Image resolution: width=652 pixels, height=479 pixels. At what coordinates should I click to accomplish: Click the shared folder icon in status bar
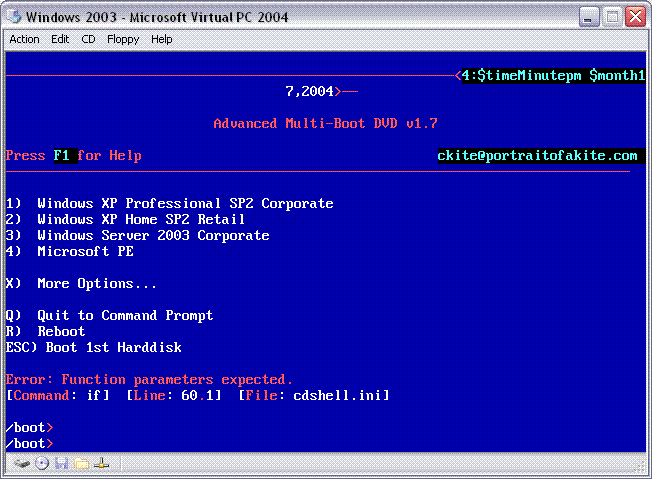82,463
